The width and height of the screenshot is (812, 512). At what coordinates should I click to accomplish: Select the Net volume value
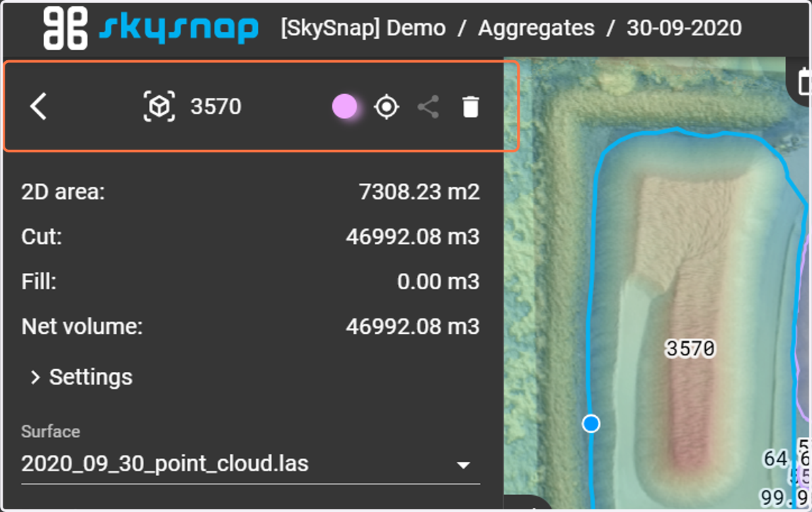pos(413,326)
